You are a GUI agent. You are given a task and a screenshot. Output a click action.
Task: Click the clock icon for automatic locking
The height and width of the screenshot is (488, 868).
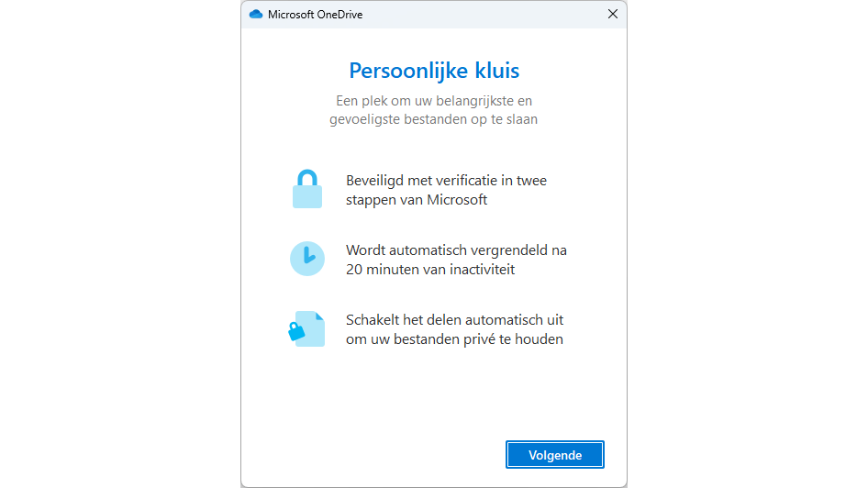pos(307,259)
